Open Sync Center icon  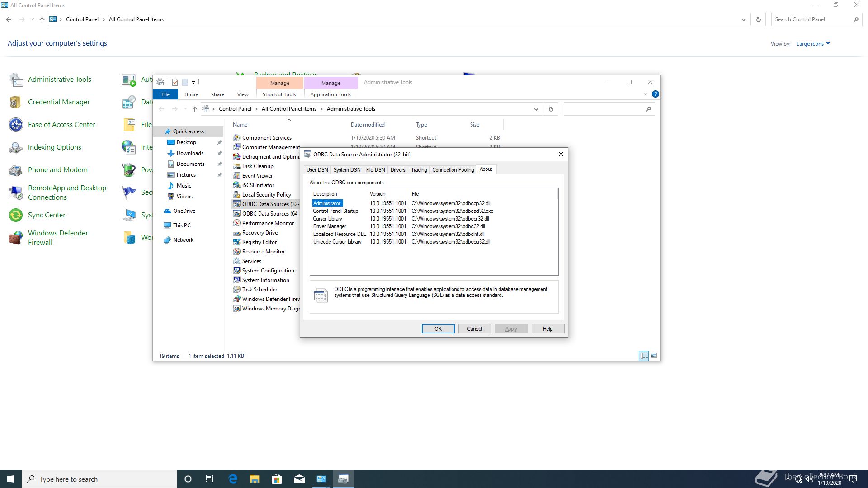click(16, 215)
